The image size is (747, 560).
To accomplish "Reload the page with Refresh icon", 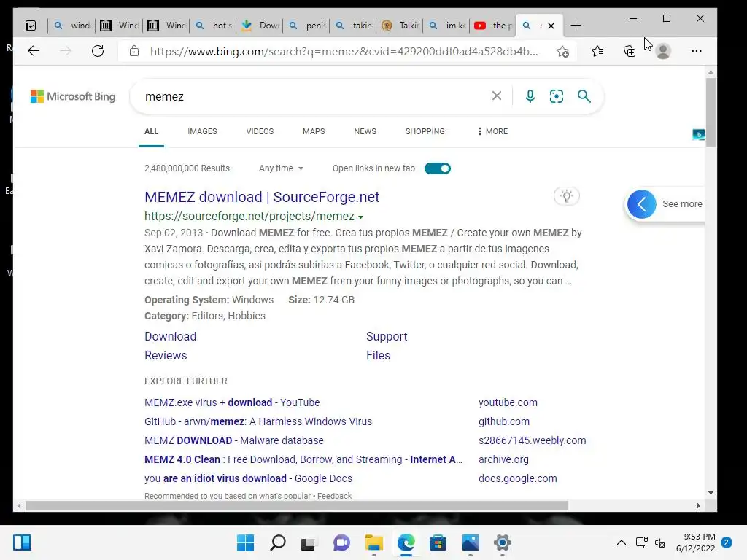I will [98, 51].
